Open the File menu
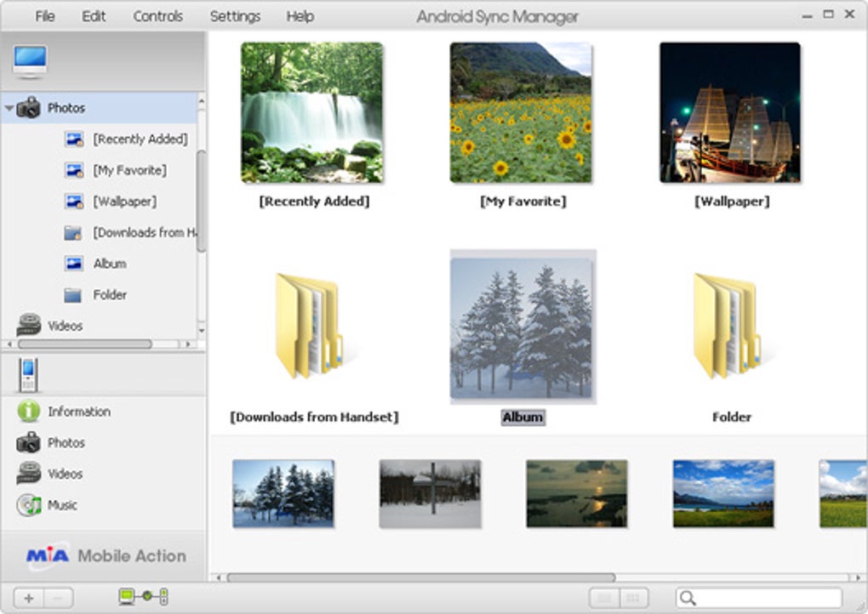The image size is (868, 614). click(45, 17)
